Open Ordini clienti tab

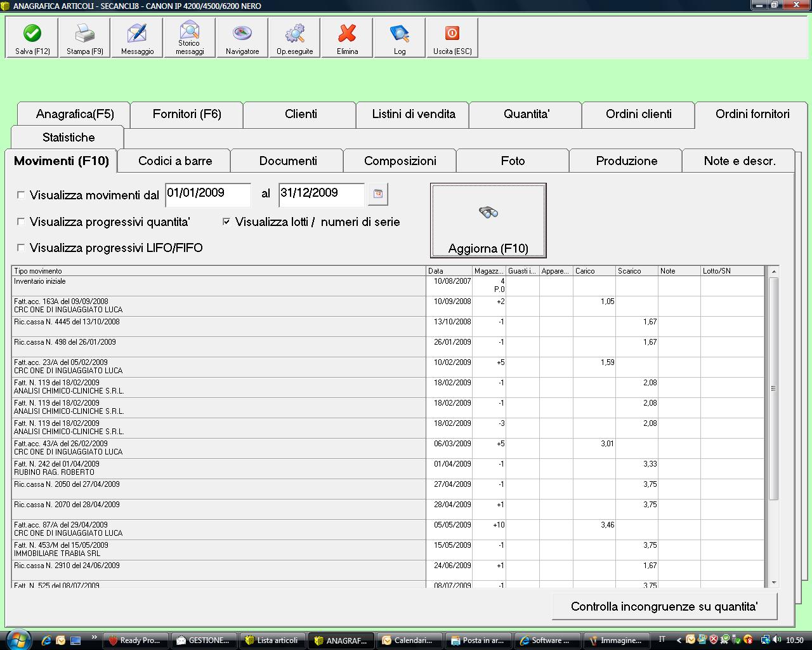tap(639, 114)
